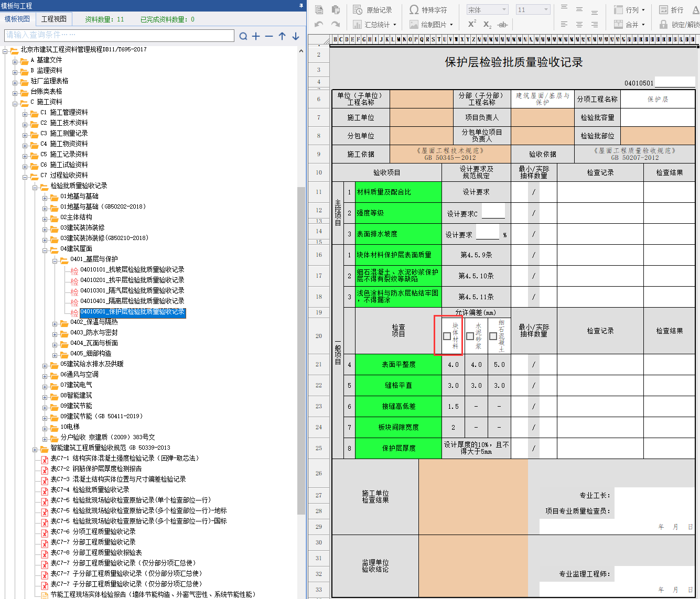This screenshot has height=599, width=700.
Task: Click the 单位工程名称 input cell
Action: point(422,99)
